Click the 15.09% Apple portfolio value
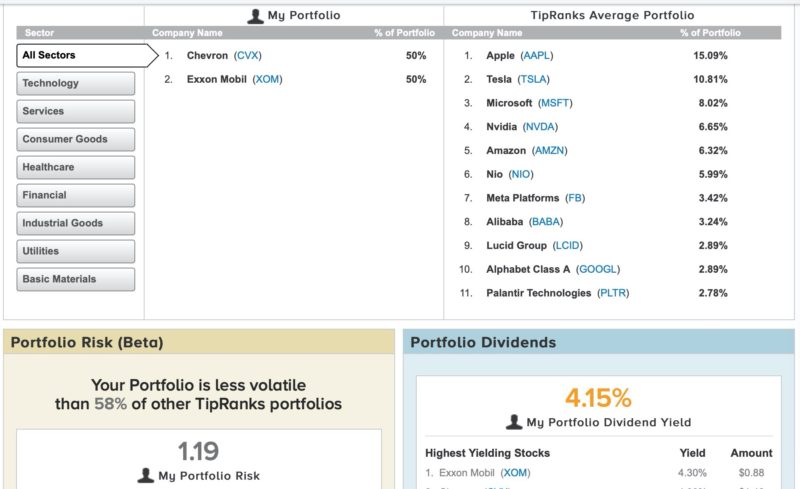The width and height of the screenshot is (800, 489). [710, 55]
